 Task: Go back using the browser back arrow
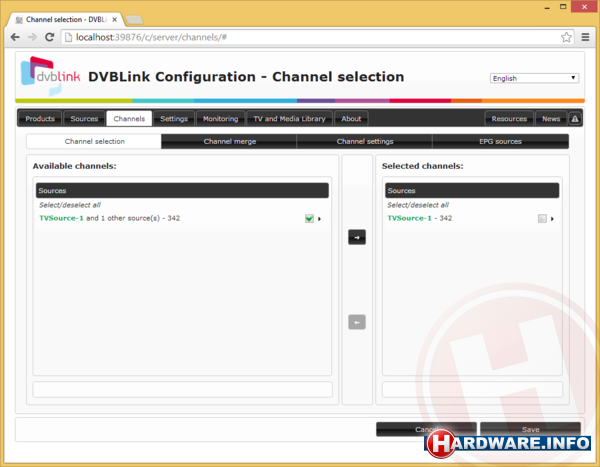coord(15,37)
